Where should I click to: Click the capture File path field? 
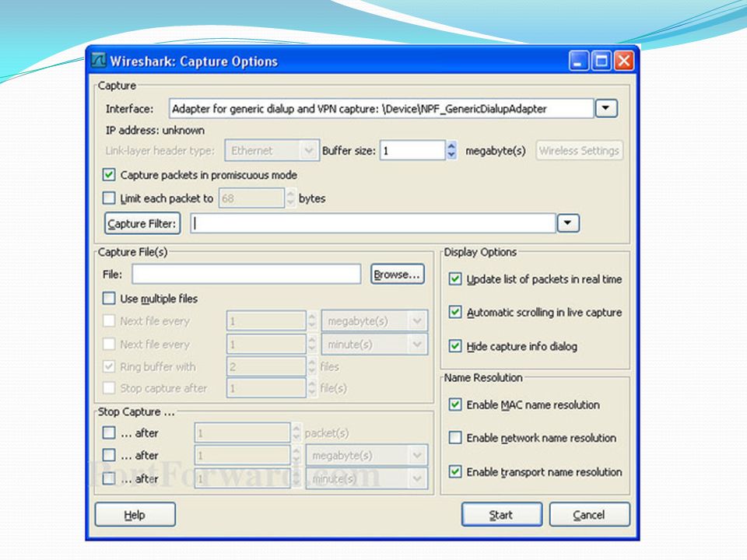(247, 274)
